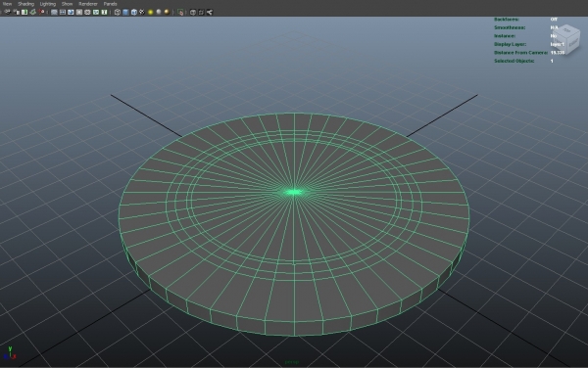Click Use All Lights yellow sphere icon
This screenshot has width=588, height=368.
150,12
